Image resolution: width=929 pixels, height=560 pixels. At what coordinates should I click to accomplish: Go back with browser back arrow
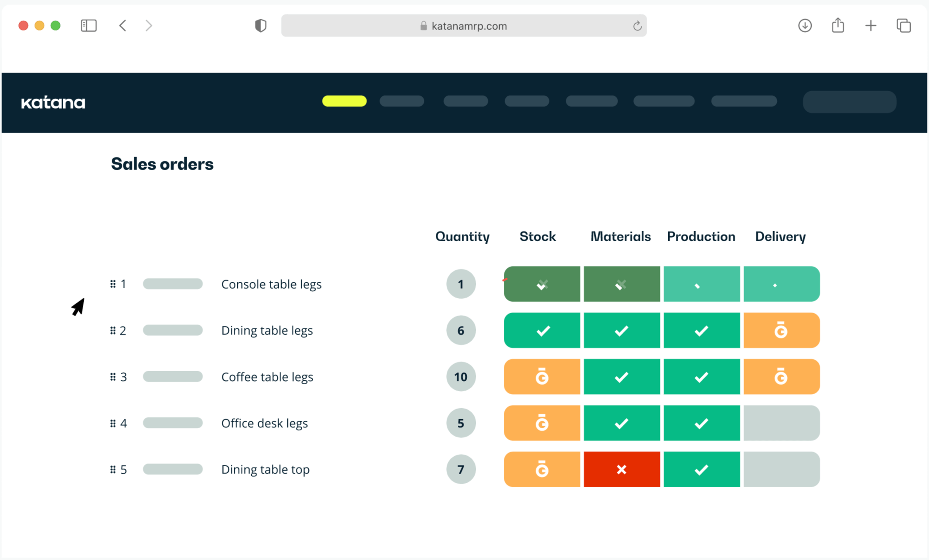coord(123,26)
